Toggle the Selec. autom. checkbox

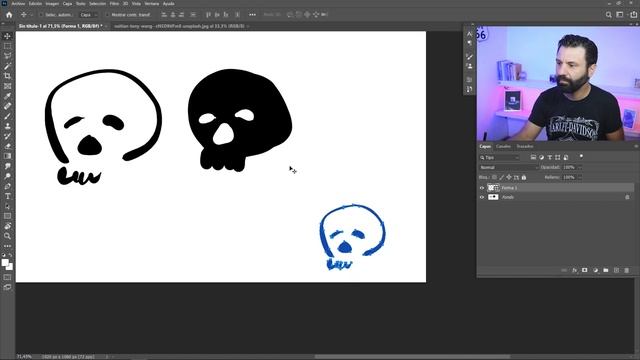(x=41, y=15)
